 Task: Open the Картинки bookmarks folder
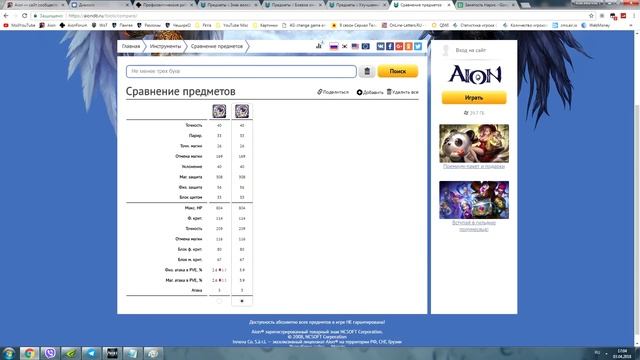point(265,25)
